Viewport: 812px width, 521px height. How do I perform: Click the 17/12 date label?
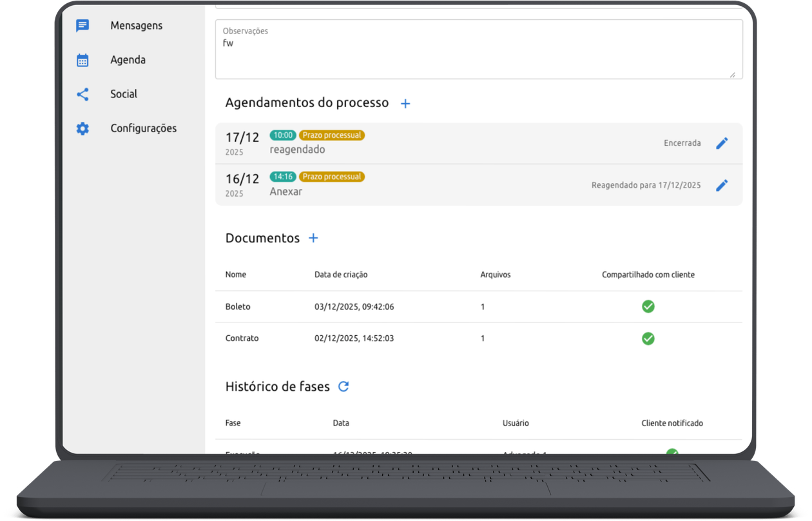[x=242, y=137]
